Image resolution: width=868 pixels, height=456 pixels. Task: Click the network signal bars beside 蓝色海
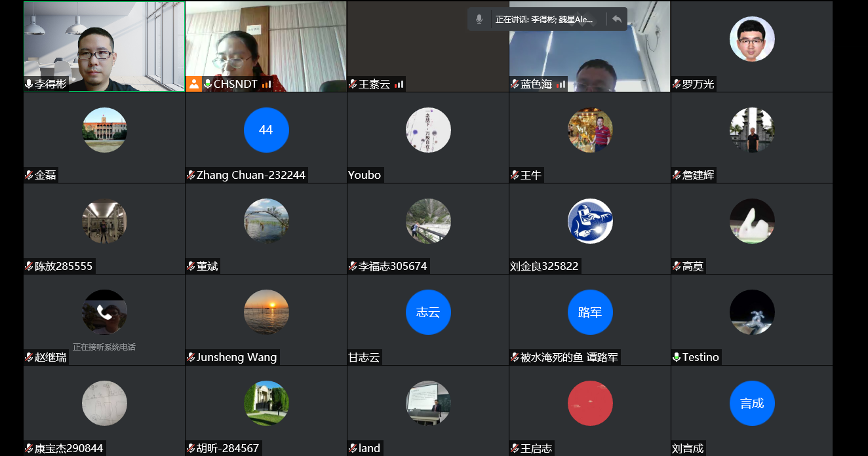click(561, 84)
